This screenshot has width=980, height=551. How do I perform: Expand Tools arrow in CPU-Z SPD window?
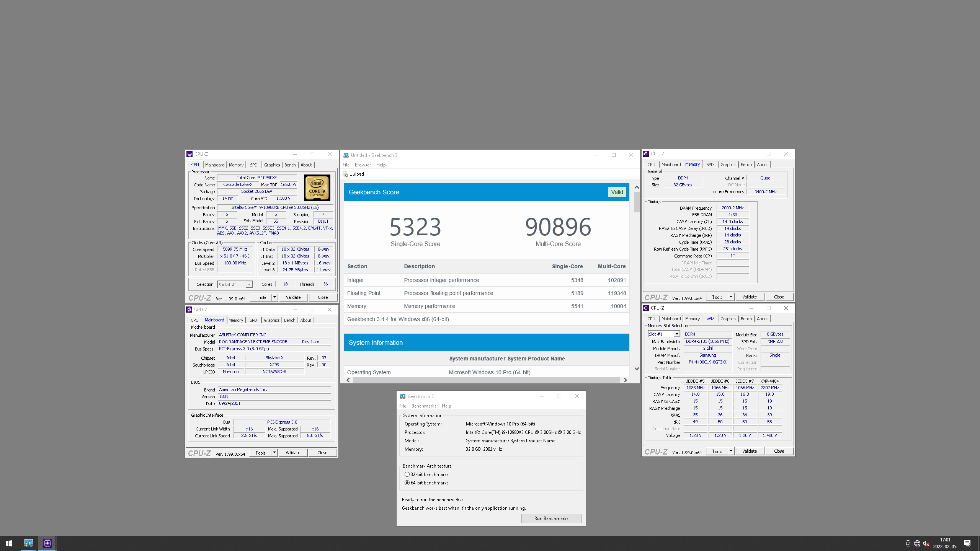click(731, 451)
